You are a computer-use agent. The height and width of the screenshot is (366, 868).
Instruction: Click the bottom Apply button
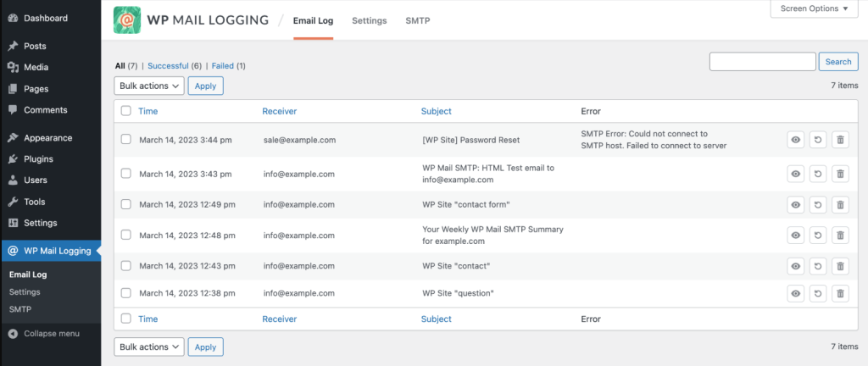pos(205,347)
